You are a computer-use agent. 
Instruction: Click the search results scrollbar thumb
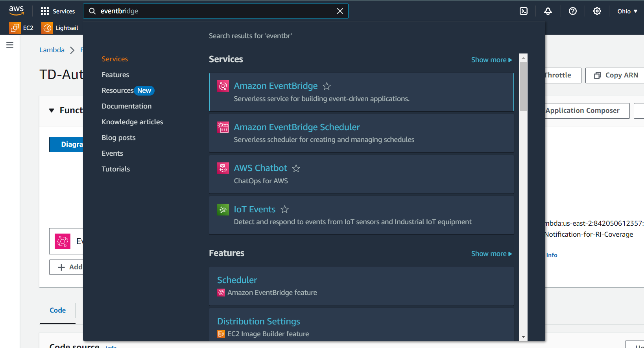(x=523, y=87)
